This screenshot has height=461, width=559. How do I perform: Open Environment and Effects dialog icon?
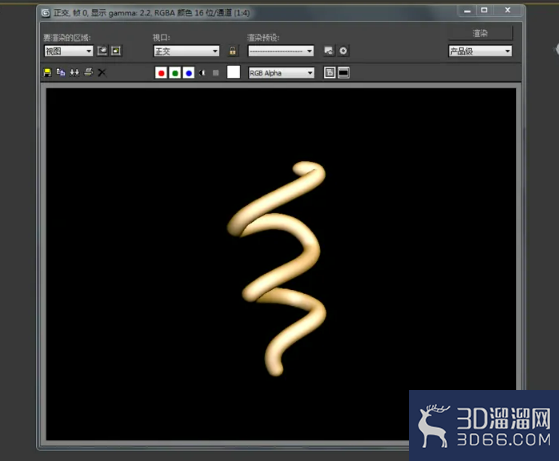tap(343, 51)
